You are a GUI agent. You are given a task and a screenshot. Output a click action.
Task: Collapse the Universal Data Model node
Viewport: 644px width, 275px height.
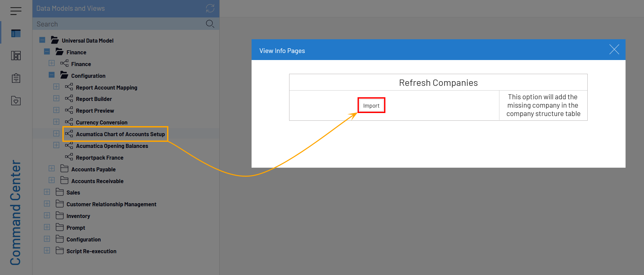pyautogui.click(x=42, y=40)
